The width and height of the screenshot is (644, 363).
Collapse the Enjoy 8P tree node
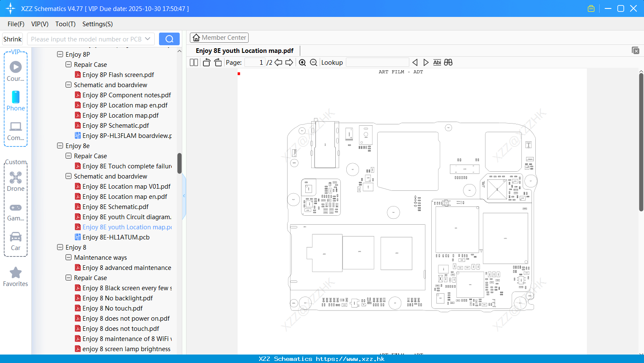tap(60, 54)
